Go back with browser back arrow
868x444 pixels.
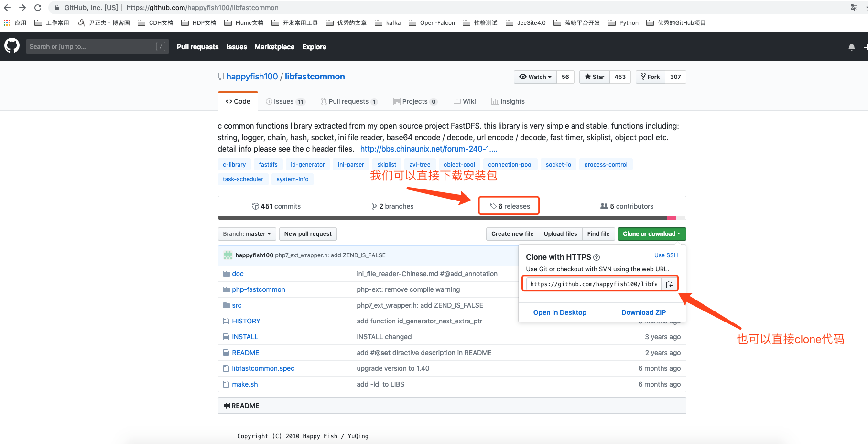(7, 8)
